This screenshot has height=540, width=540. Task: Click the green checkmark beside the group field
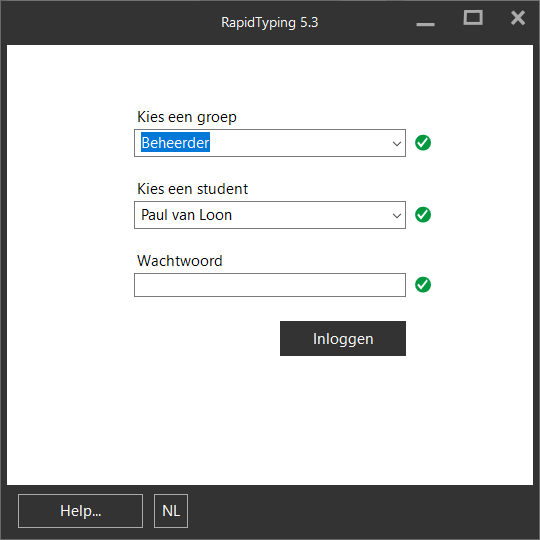tap(423, 143)
